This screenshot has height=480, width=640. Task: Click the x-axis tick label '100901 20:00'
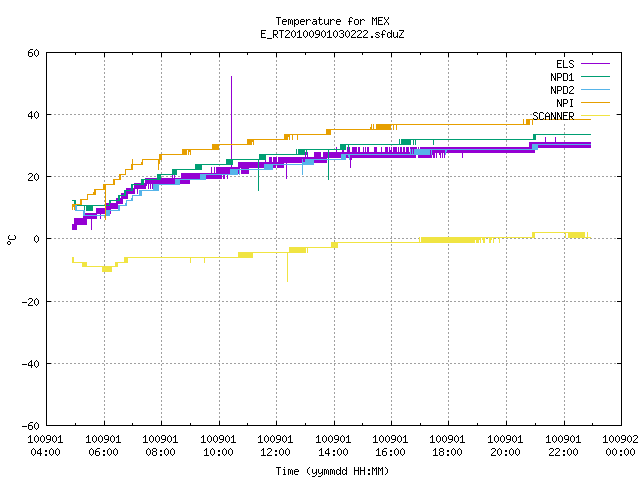(506, 446)
